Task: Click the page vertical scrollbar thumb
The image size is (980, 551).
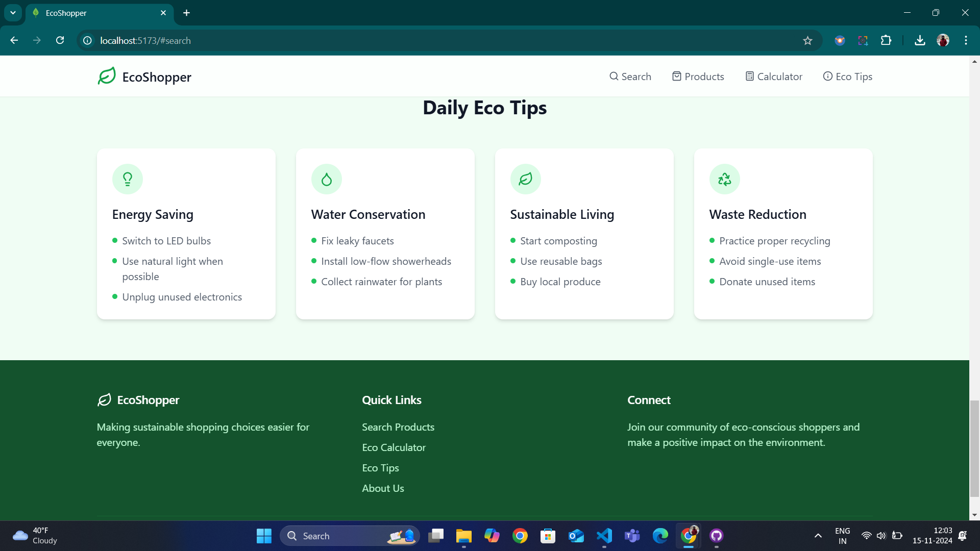Action: (x=974, y=448)
